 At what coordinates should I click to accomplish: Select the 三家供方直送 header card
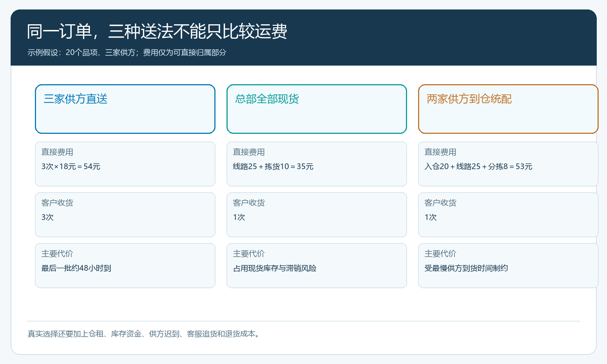click(x=125, y=109)
